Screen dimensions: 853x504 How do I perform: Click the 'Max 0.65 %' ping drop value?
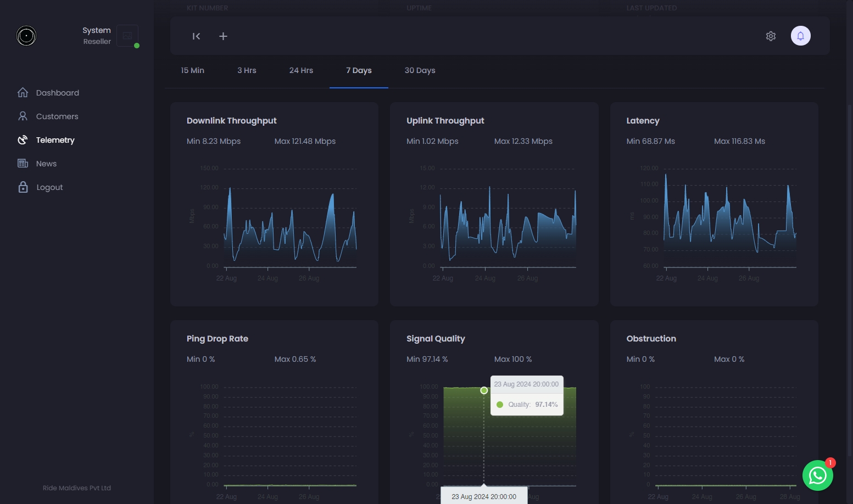pyautogui.click(x=296, y=359)
